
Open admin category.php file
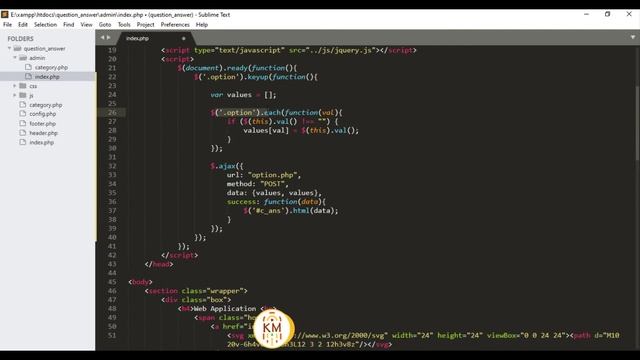[51, 67]
